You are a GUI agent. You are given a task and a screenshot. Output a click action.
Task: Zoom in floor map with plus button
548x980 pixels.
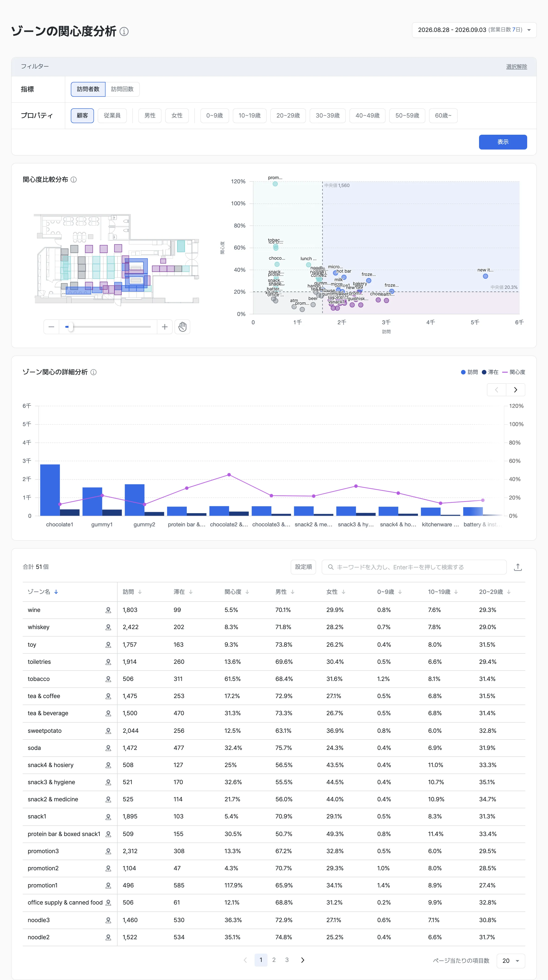coord(165,327)
